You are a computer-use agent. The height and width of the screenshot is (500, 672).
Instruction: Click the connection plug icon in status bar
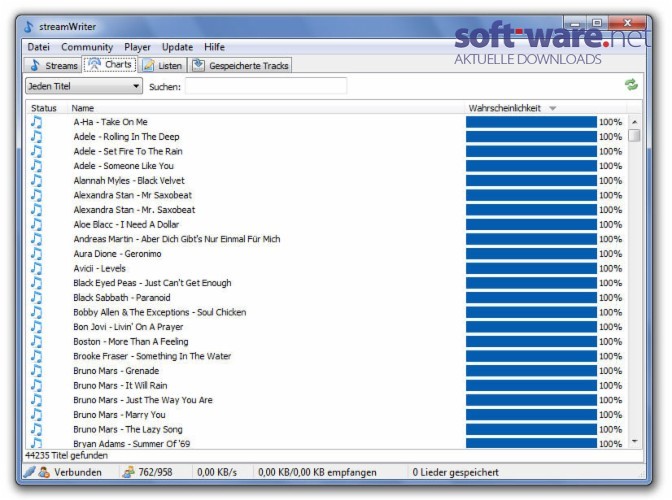[x=30, y=472]
